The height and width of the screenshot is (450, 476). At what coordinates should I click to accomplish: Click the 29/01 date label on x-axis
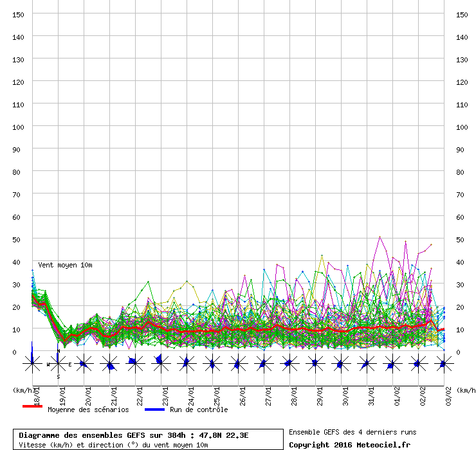pyautogui.click(x=320, y=393)
